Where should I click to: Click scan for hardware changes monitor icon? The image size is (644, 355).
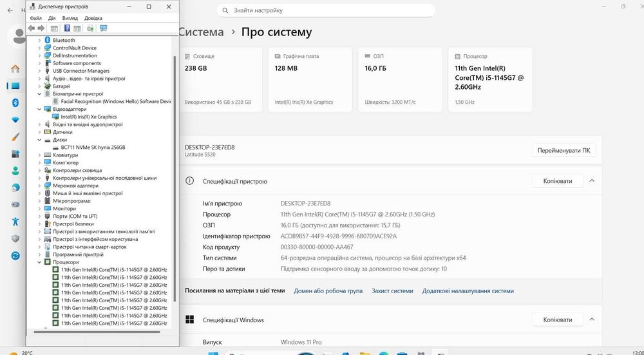pos(103,28)
